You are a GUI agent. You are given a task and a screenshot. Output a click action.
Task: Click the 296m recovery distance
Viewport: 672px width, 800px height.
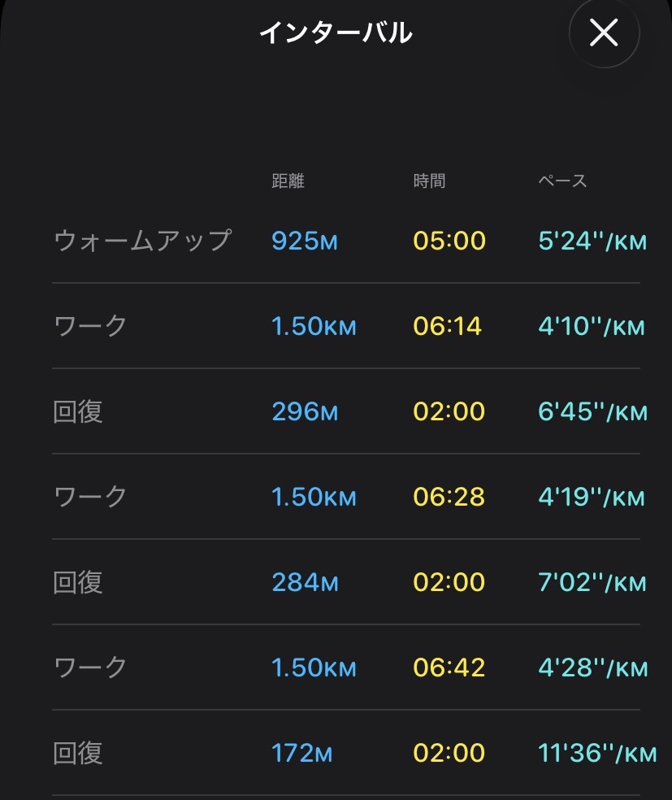tap(305, 412)
